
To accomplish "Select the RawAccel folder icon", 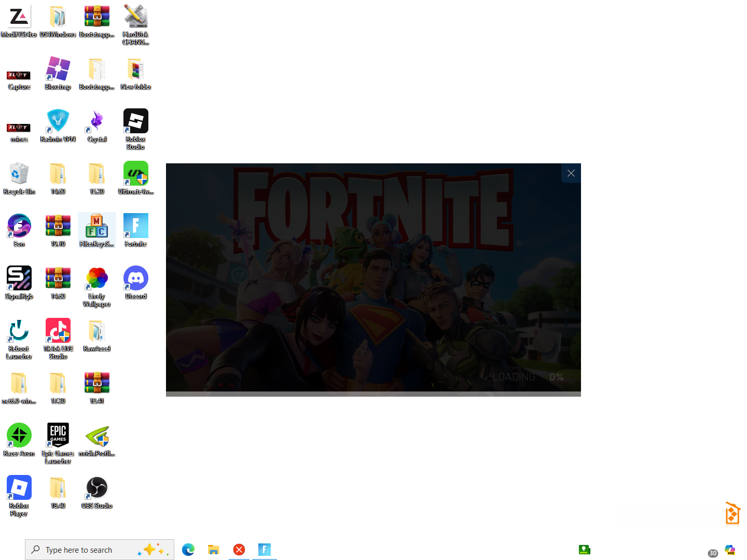I will 97,335.
